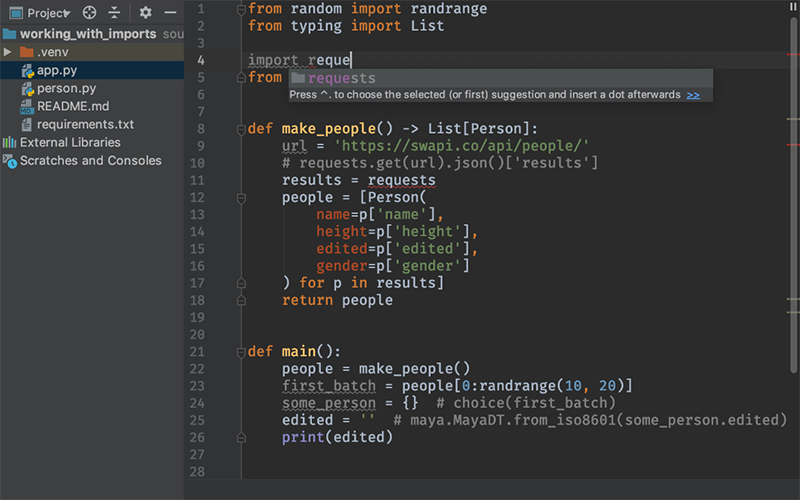Open requirements.txt from the project tree

click(85, 124)
